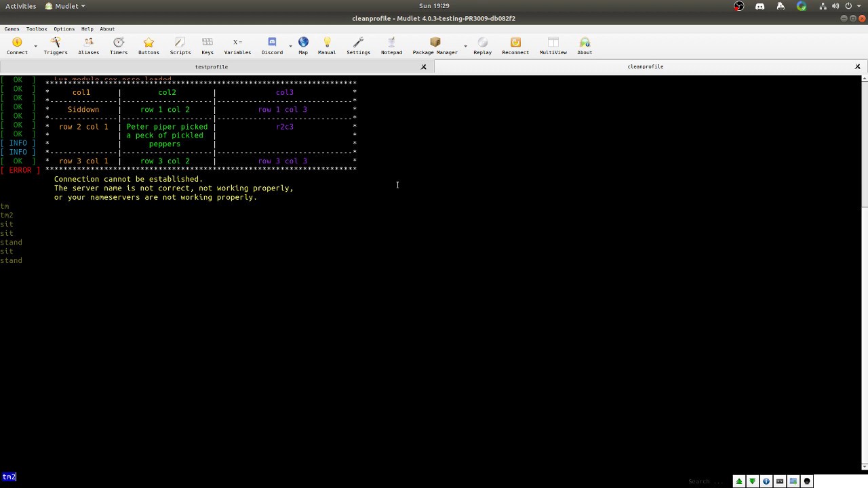Open the About menu
868x488 pixels.
pyautogui.click(x=107, y=29)
